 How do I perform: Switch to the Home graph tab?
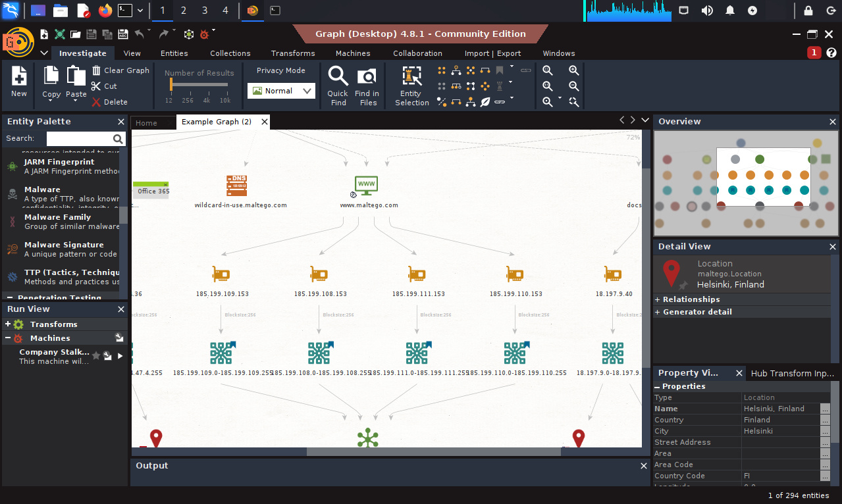pos(147,123)
